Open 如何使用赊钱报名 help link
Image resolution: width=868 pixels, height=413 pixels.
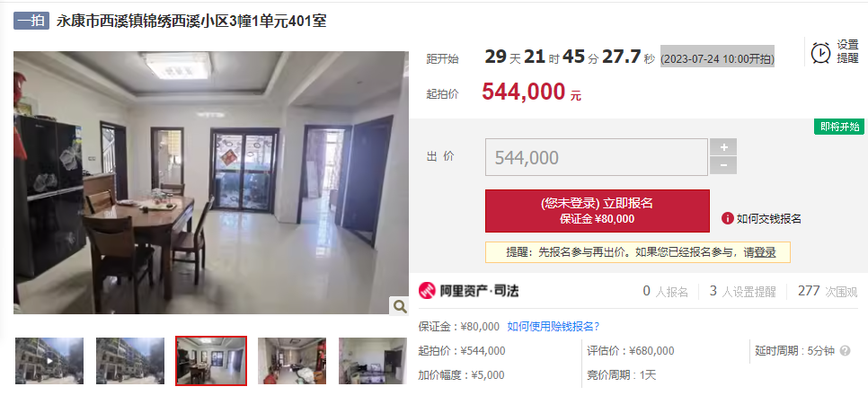tap(554, 326)
